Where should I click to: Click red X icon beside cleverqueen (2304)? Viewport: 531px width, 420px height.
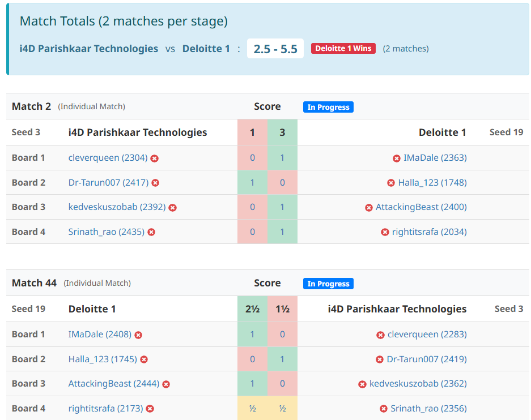[154, 158]
